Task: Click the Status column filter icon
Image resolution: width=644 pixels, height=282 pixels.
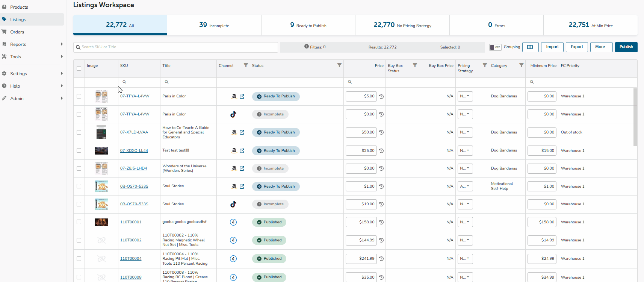Action: point(339,65)
